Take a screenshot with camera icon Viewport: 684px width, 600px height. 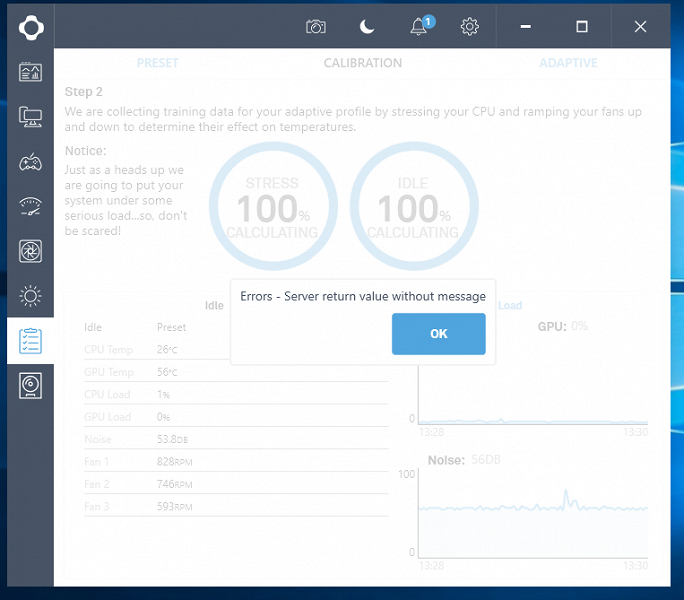316,27
